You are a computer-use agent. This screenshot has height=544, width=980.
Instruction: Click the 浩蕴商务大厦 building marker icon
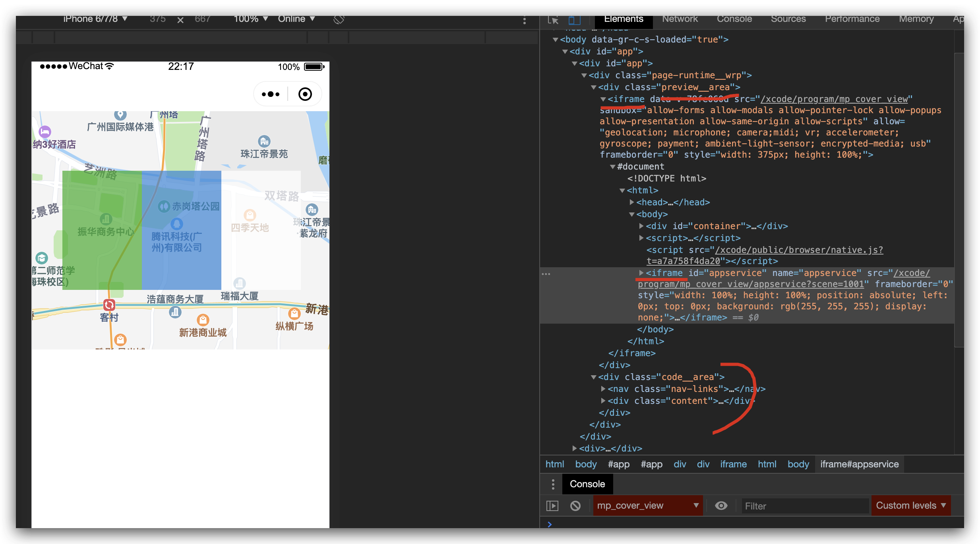(x=175, y=312)
